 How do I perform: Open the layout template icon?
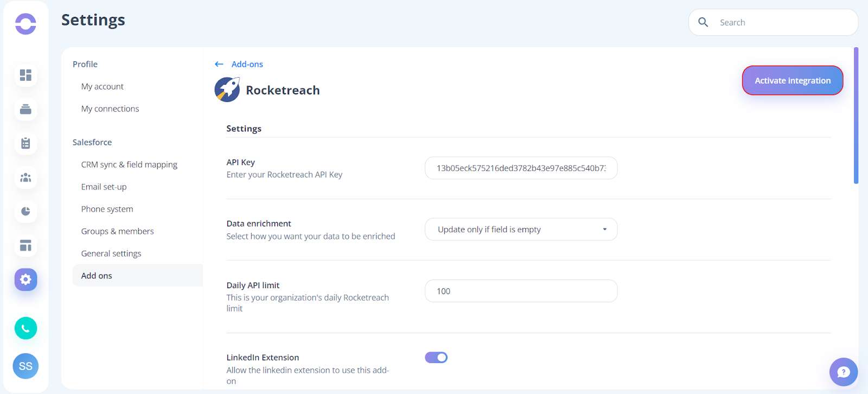coord(25,246)
